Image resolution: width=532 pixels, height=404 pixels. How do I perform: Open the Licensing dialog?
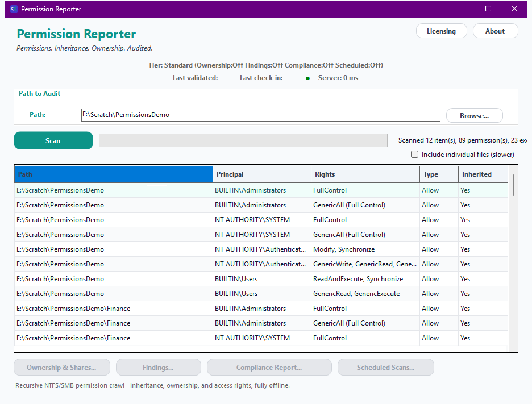(x=442, y=31)
